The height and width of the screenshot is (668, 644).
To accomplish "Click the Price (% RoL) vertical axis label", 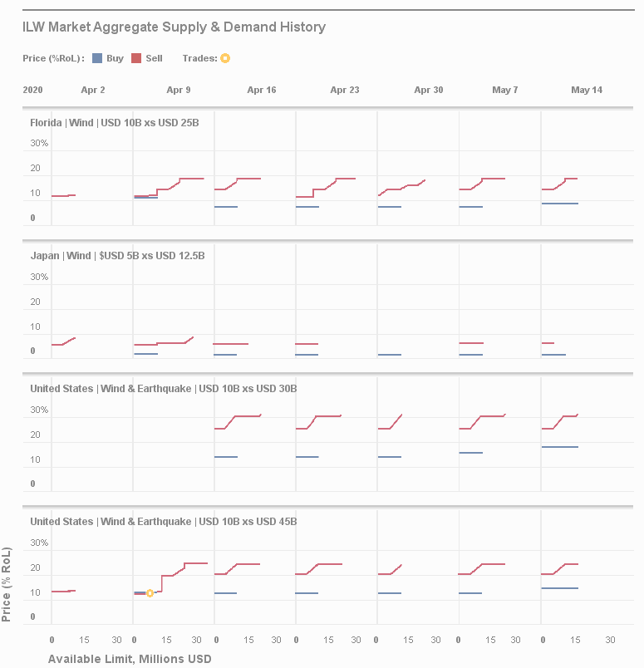I will click(x=7, y=584).
